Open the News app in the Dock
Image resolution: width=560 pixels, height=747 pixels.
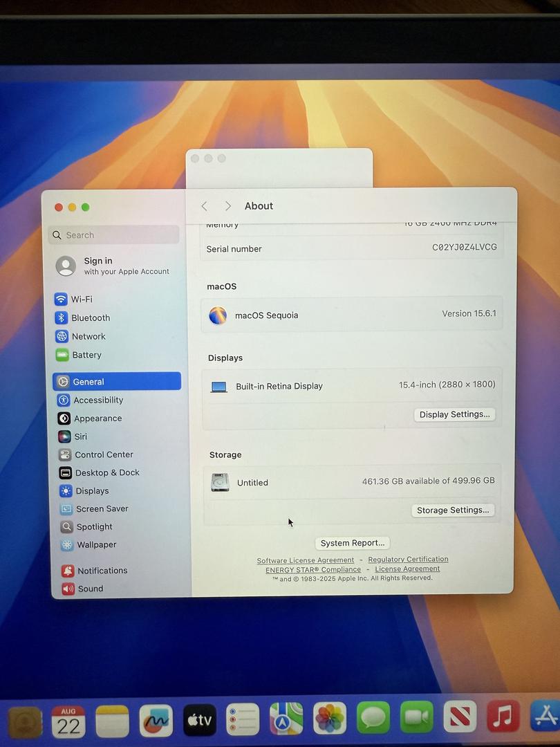coord(460,717)
